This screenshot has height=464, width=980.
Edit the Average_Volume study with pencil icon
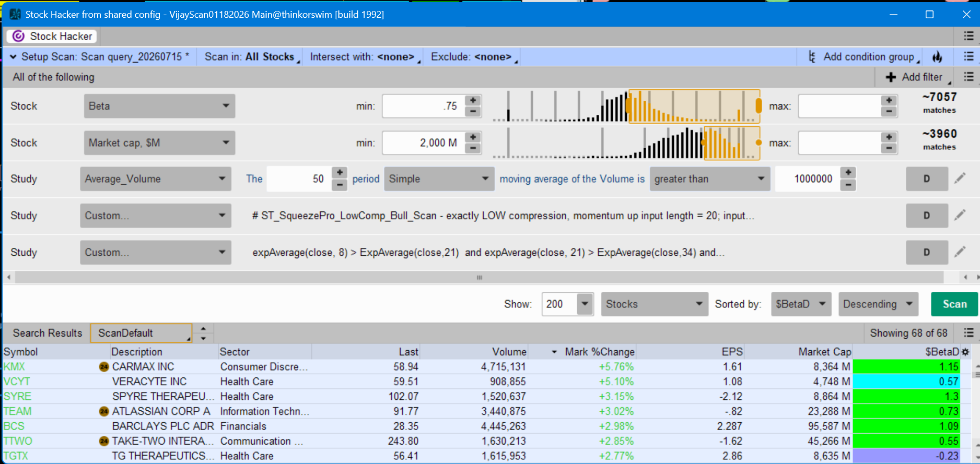click(960, 179)
